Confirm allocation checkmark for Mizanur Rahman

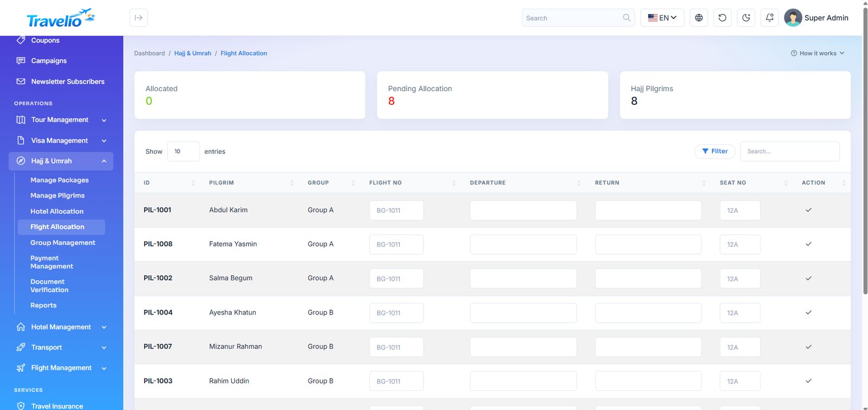[x=808, y=347]
